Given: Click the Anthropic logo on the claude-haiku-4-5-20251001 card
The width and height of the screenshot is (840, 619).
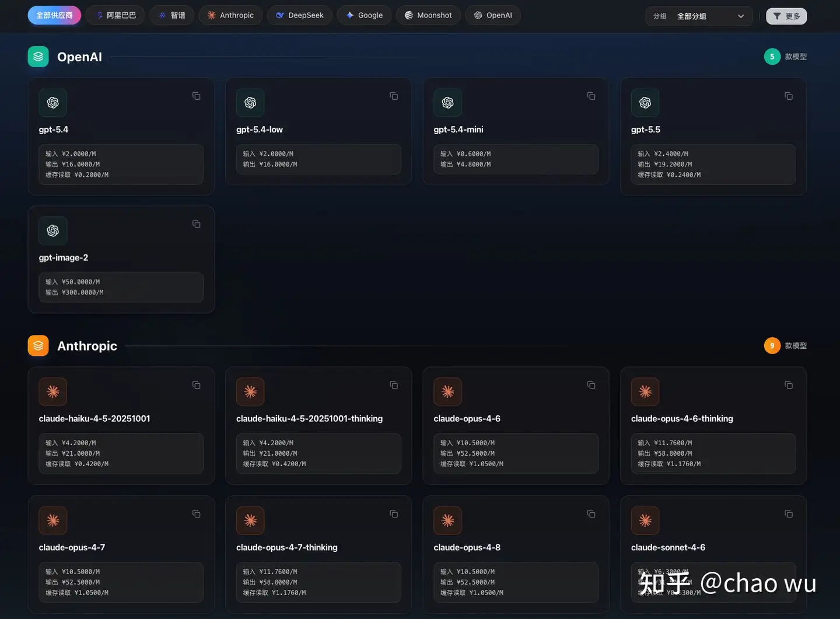Looking at the screenshot, I should pos(53,391).
